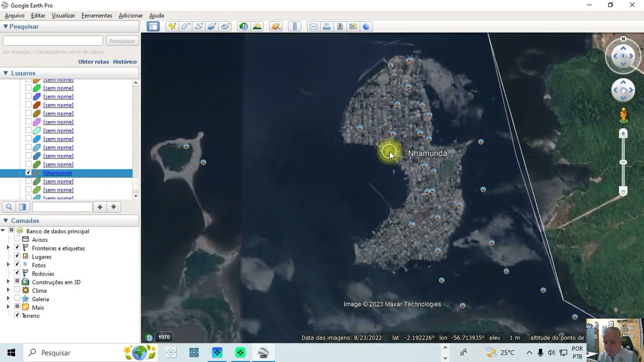This screenshot has height=362, width=644.
Task: Uncheck the Lugares layer checkbox
Action: pos(17,256)
